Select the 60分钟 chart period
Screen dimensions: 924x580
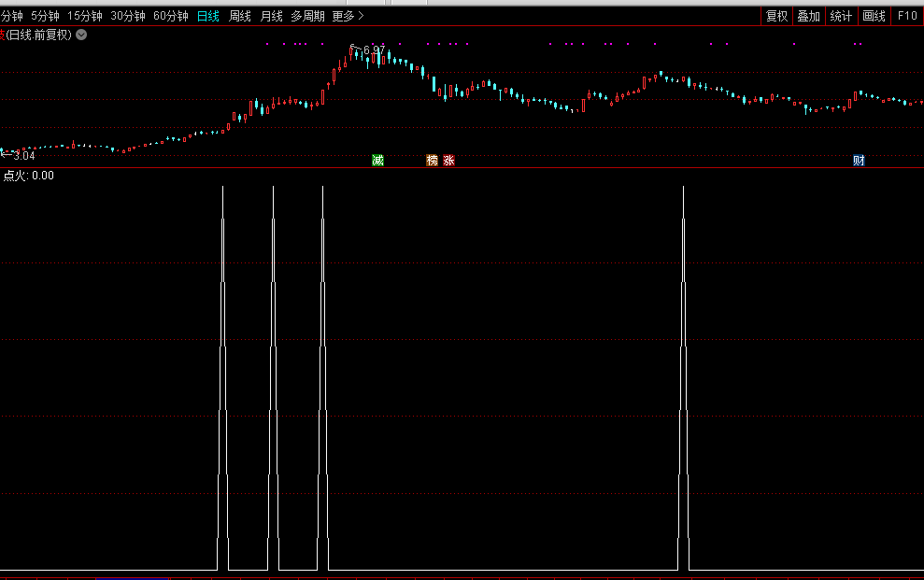click(171, 16)
